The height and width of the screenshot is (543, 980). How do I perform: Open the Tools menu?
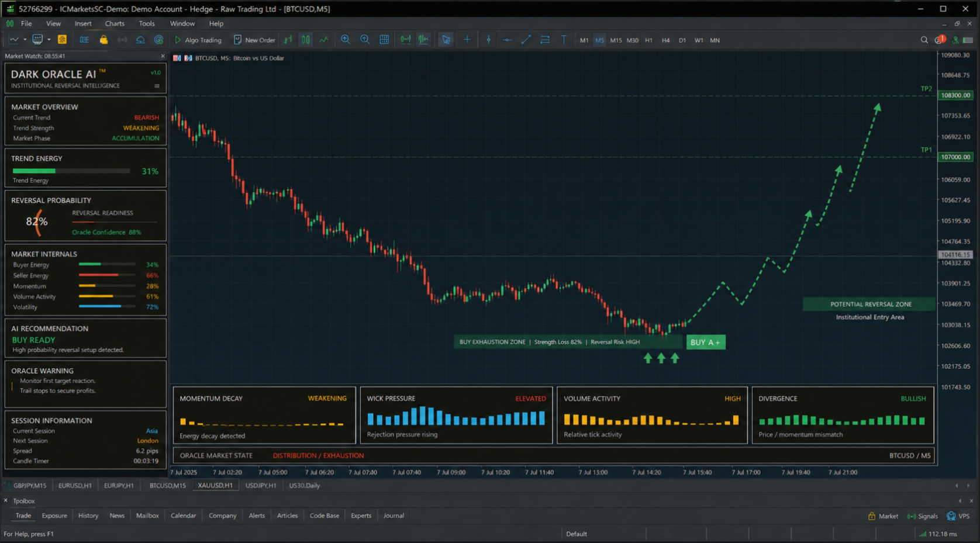tap(147, 23)
